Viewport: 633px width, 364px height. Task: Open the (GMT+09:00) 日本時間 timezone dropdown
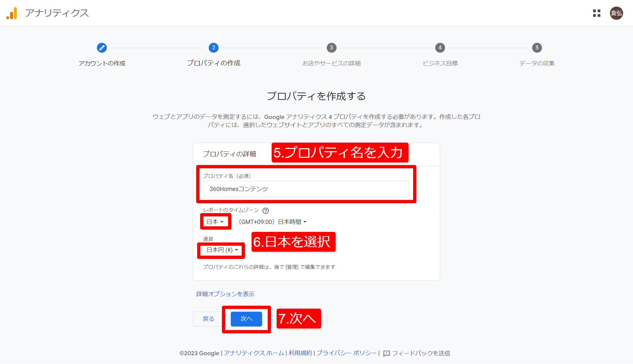click(273, 222)
